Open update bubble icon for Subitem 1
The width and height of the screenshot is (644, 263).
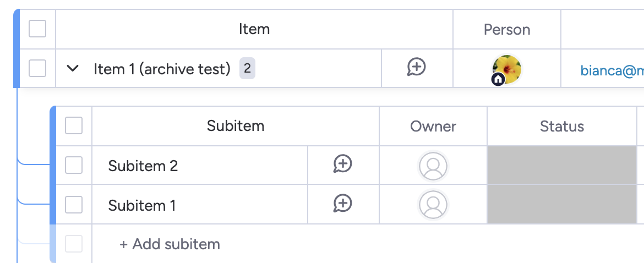[x=342, y=204]
